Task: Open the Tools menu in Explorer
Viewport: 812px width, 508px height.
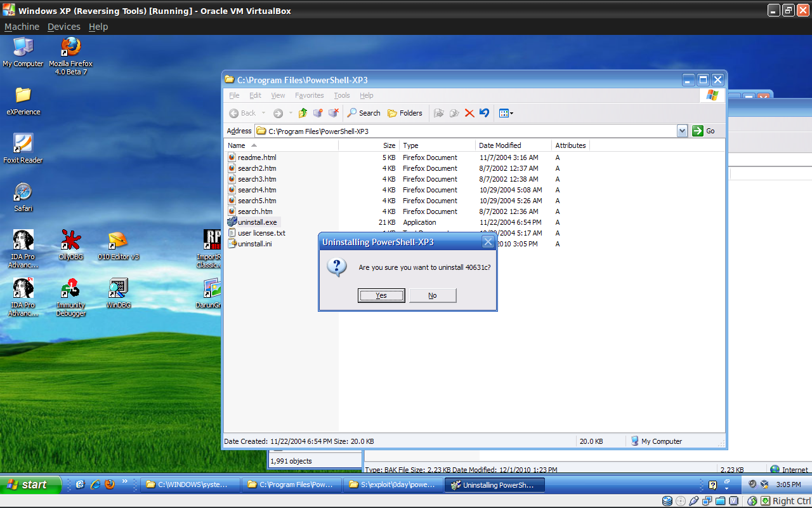Action: click(x=342, y=95)
